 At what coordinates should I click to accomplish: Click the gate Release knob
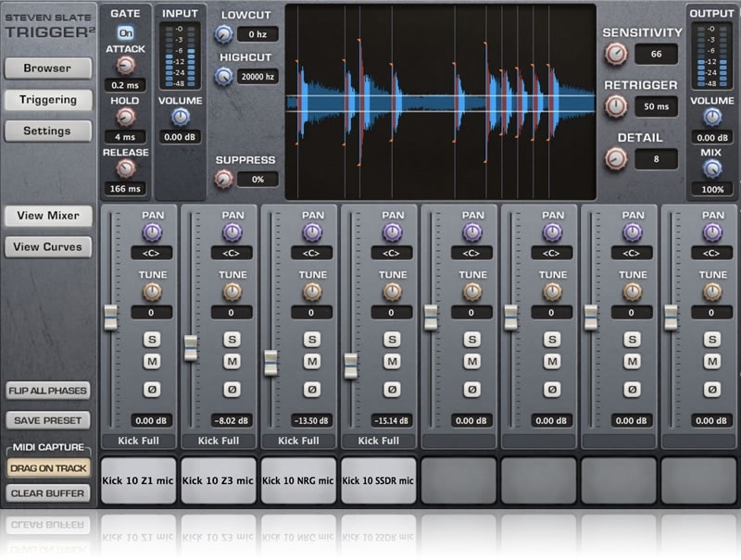pos(125,168)
